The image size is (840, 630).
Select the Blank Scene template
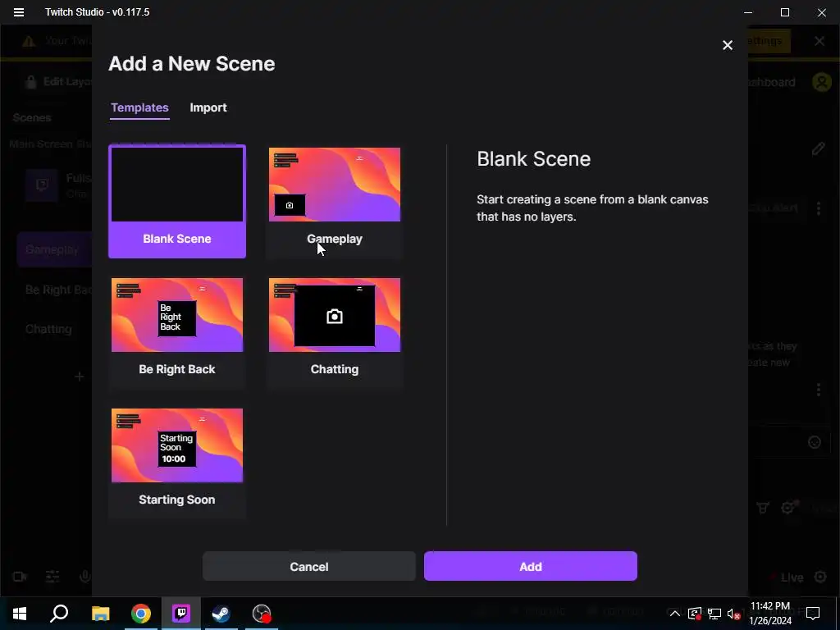coord(177,202)
